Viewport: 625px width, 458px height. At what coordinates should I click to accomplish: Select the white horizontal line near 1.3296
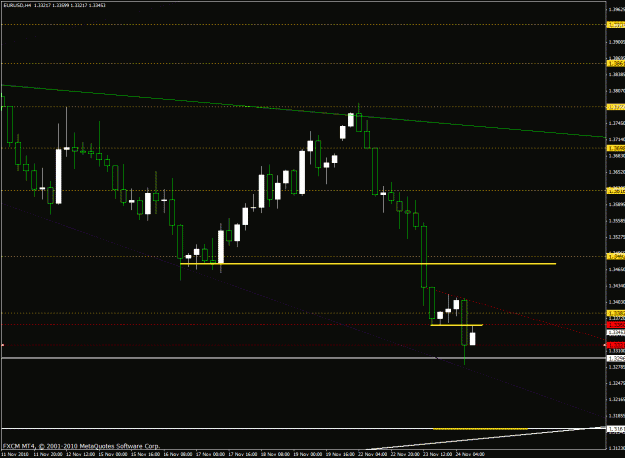[x=304, y=358]
